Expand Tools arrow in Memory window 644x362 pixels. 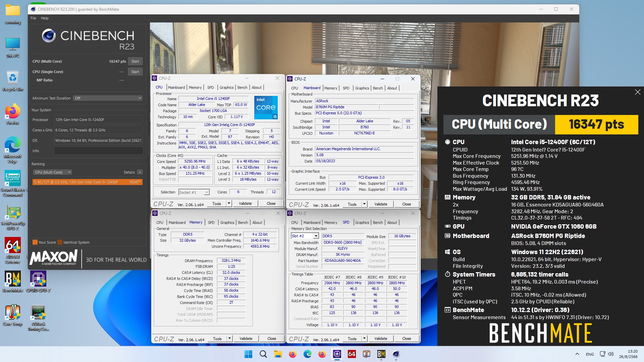pos(229,339)
